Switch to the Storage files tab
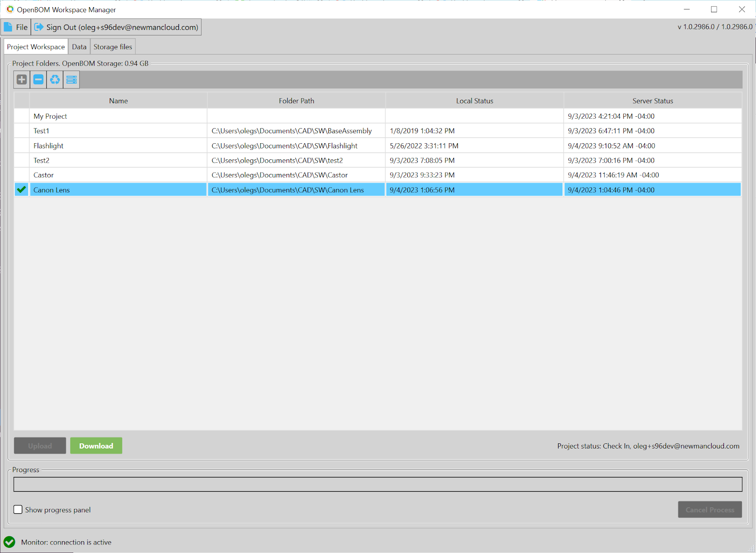This screenshot has width=756, height=553. 113,47
